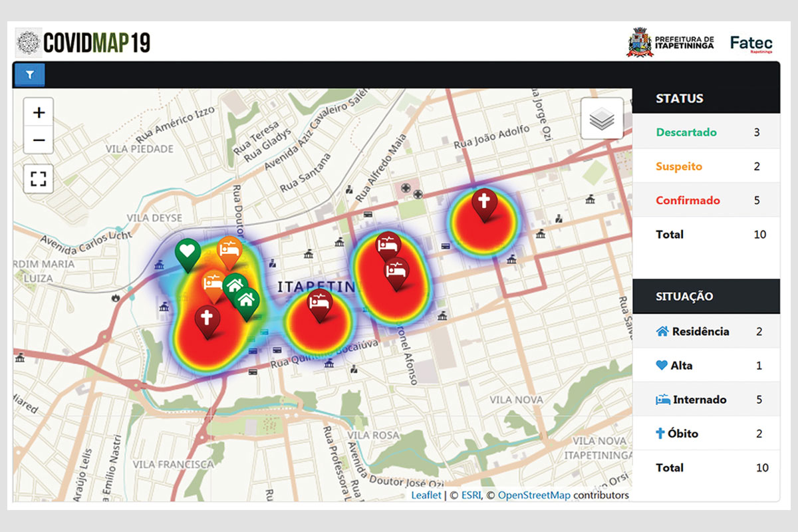Click the upper green house marker
This screenshot has width=798, height=532.
234,286
